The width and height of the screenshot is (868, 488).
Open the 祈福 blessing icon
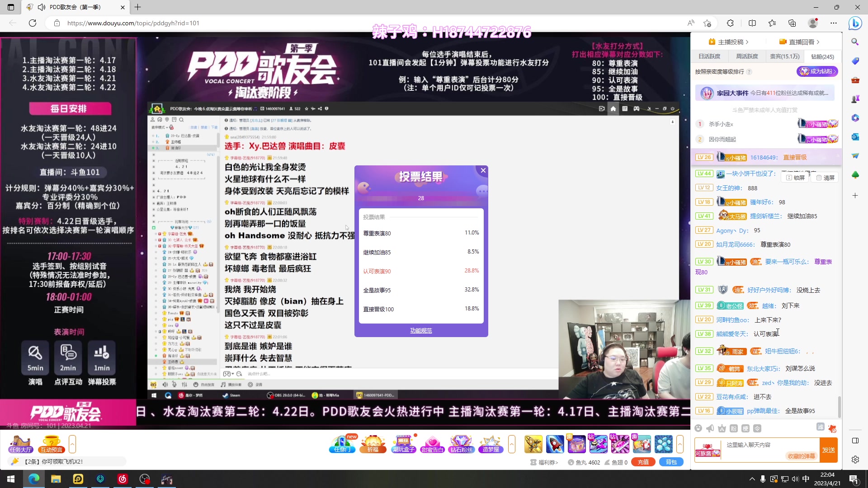(x=373, y=444)
